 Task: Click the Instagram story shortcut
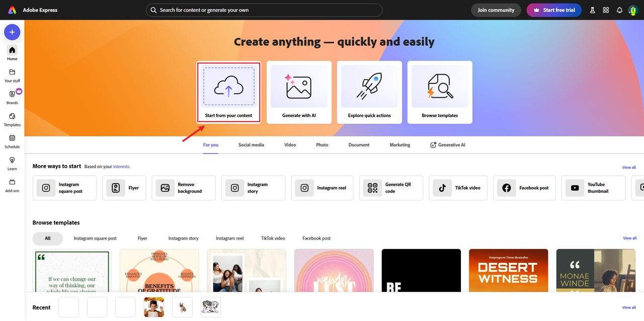pos(253,188)
